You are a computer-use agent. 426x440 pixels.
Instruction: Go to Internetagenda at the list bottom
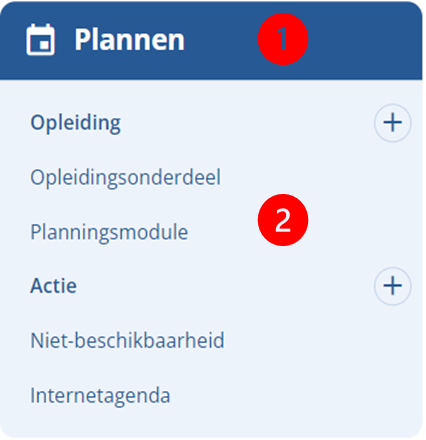point(100,395)
